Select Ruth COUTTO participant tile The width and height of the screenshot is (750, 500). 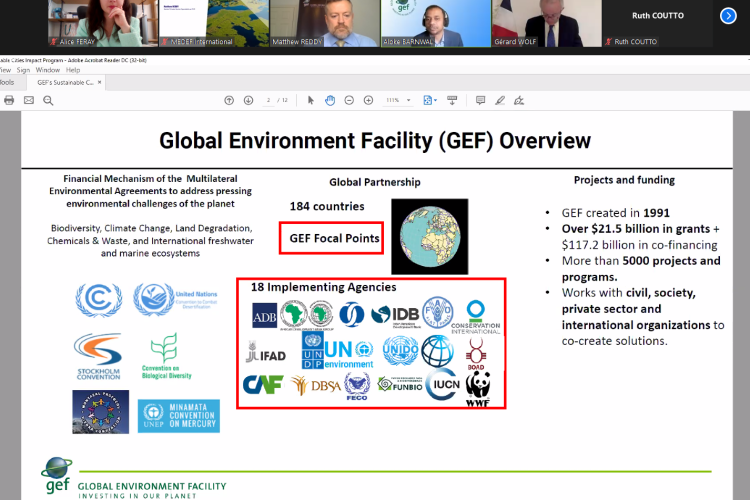[658, 23]
